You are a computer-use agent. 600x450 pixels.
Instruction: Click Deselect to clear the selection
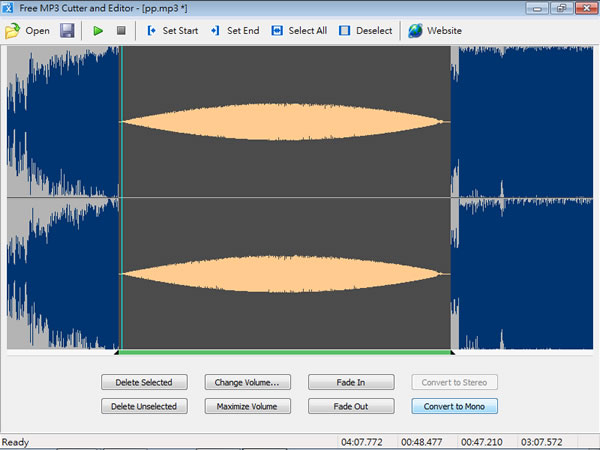[x=345, y=31]
